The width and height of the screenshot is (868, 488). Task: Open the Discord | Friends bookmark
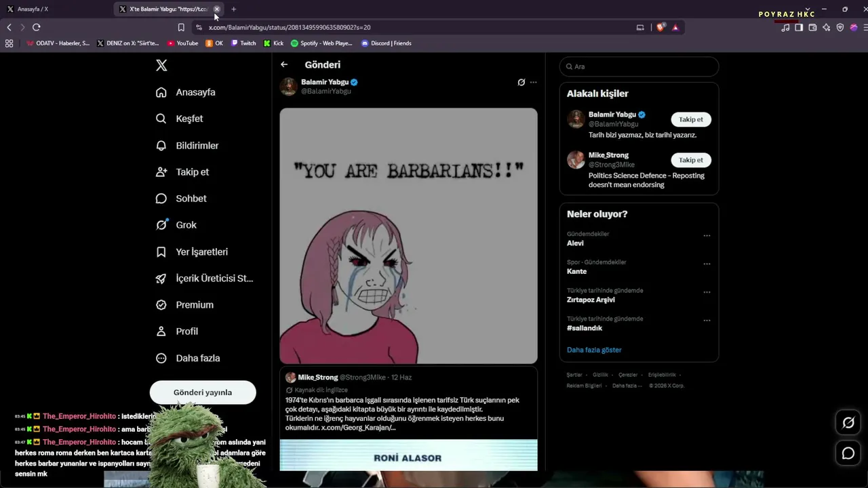pyautogui.click(x=387, y=43)
